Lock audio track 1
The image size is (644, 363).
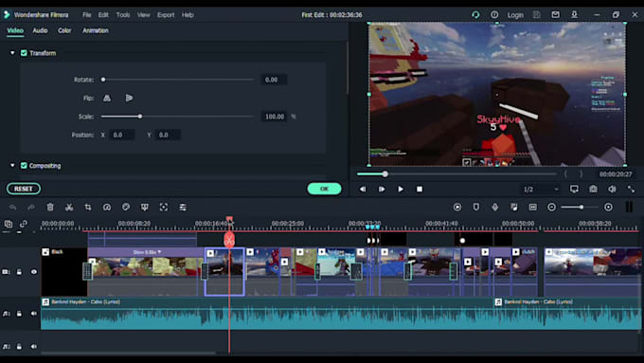[x=19, y=314]
